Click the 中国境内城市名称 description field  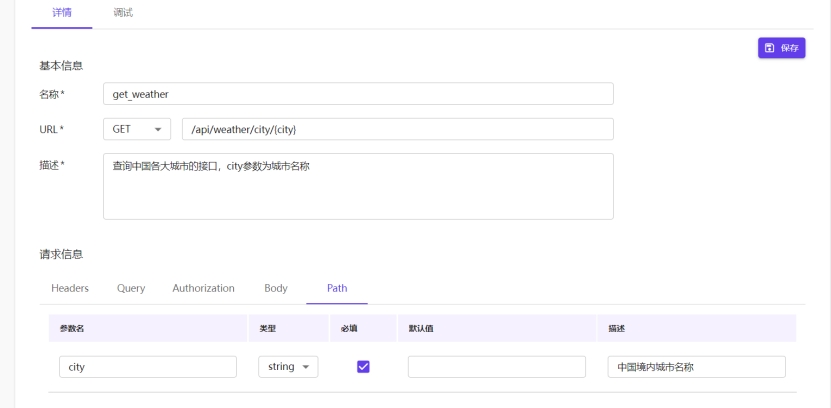pos(696,367)
